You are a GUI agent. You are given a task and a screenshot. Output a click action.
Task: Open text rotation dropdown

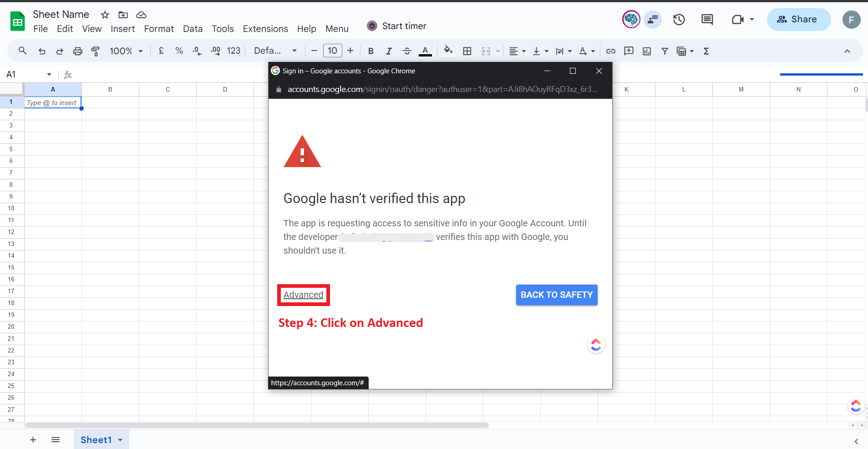tap(587, 51)
